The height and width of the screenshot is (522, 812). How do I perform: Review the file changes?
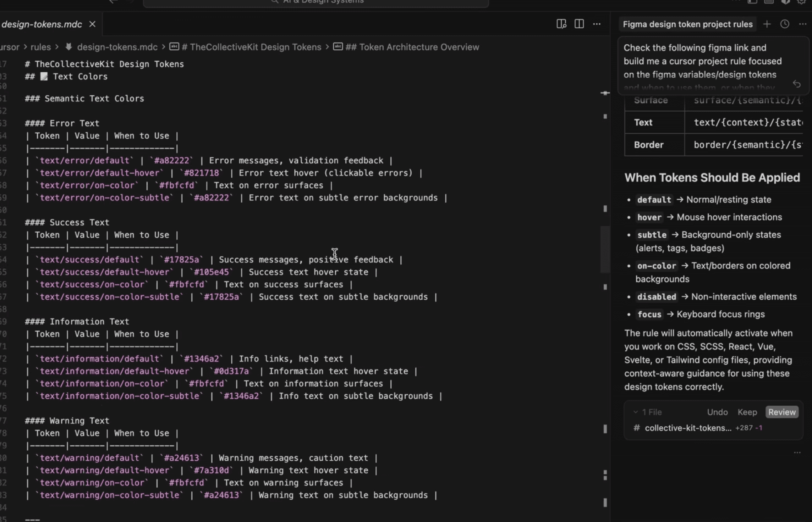coord(782,412)
